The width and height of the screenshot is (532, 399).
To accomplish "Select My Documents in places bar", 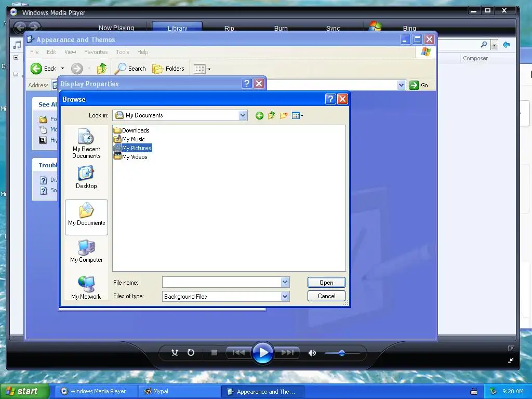I will click(x=86, y=217).
